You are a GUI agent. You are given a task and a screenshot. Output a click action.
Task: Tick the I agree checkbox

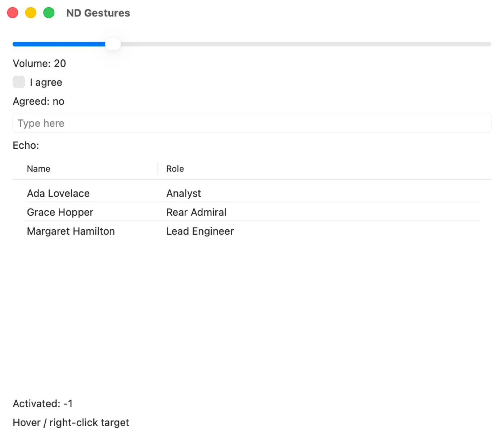[19, 82]
